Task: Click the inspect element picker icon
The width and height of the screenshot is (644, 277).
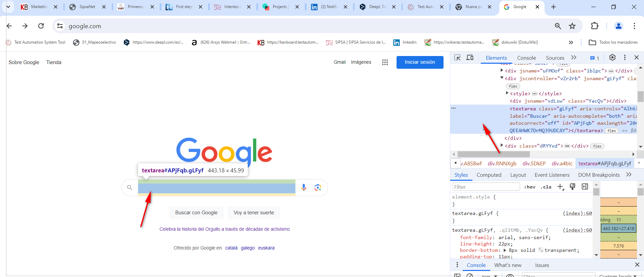Action: tap(457, 58)
